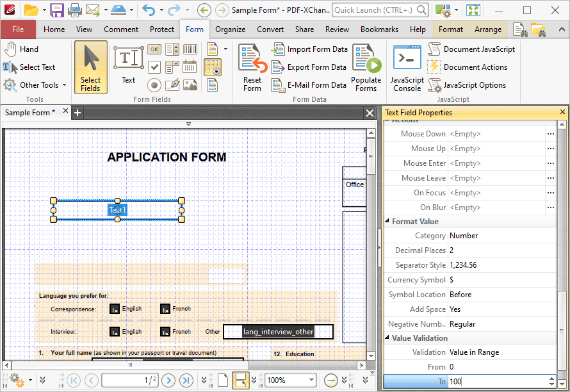
Task: Select the image field tool
Action: tap(190, 85)
